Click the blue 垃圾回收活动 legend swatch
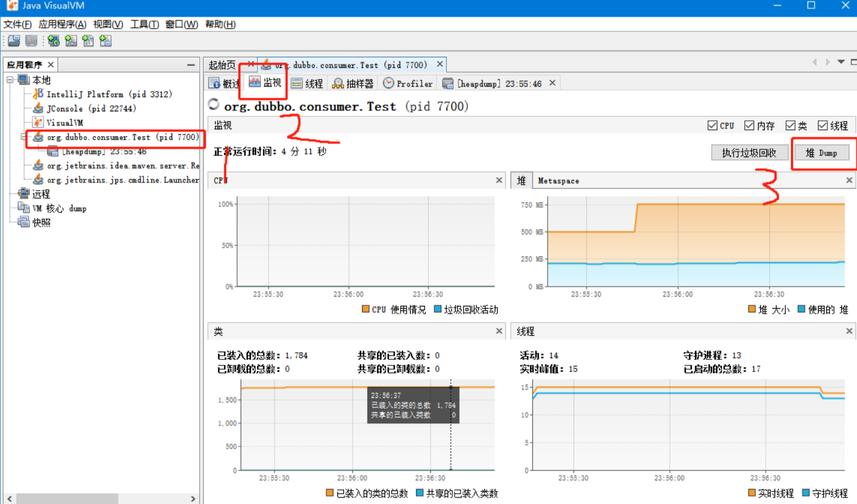 (x=437, y=309)
